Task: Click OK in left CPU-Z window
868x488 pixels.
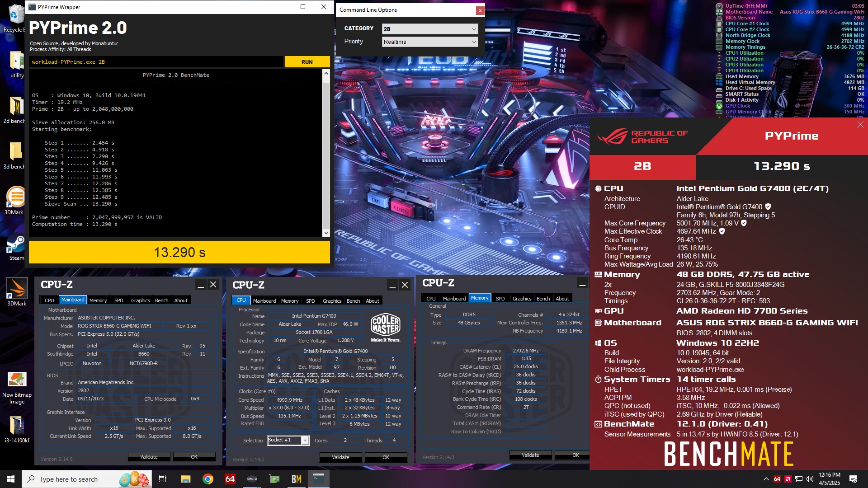Action: point(194,457)
